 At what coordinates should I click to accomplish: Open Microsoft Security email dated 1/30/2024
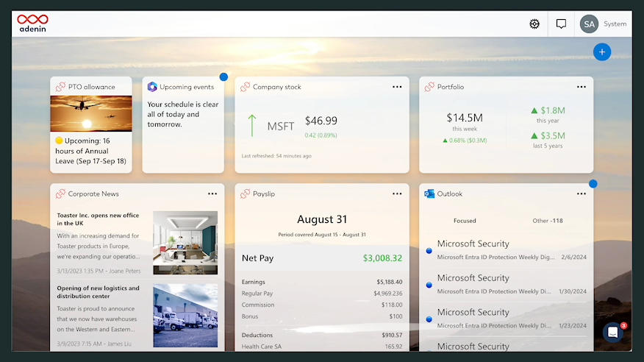(508, 284)
